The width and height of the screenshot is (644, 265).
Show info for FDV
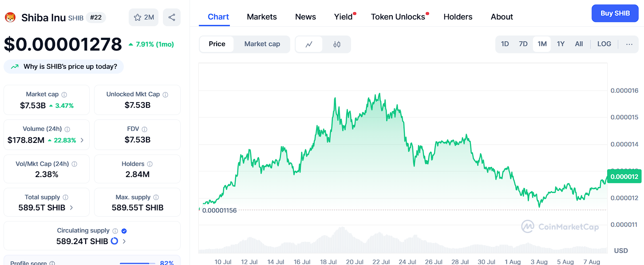point(144,129)
